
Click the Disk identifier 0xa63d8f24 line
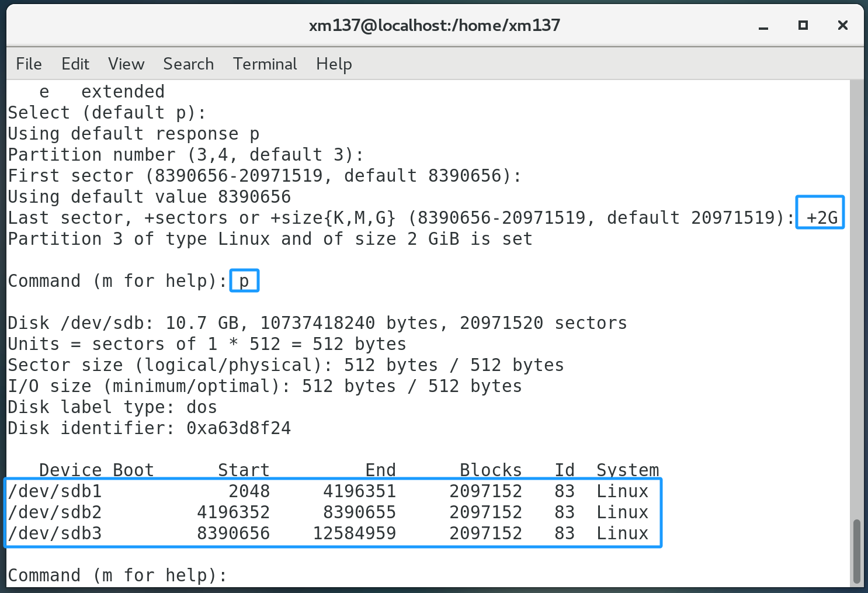[x=150, y=428]
